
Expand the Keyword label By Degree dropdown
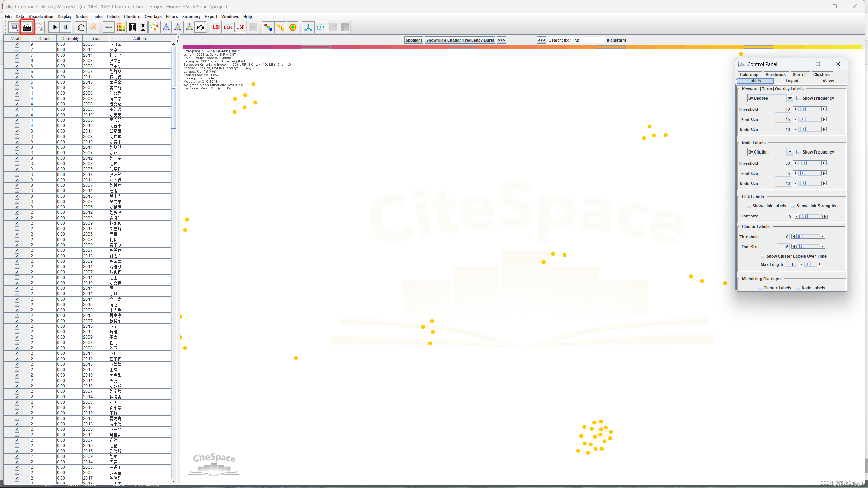[790, 98]
